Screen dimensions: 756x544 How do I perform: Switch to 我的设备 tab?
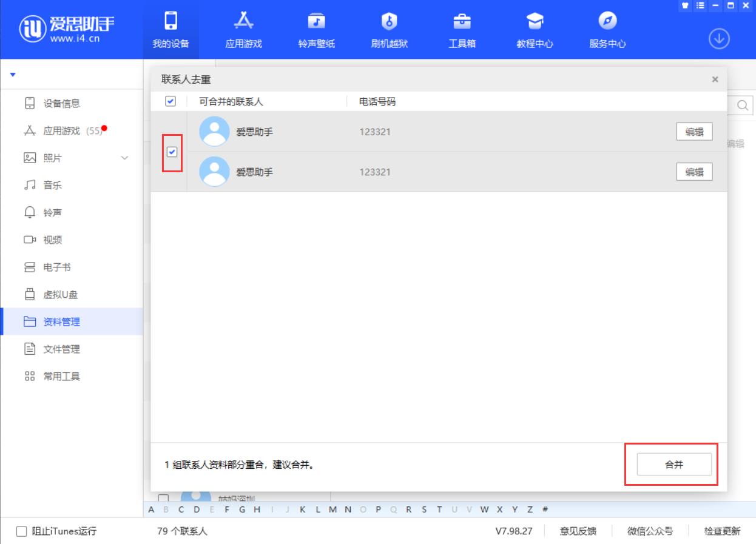point(170,29)
